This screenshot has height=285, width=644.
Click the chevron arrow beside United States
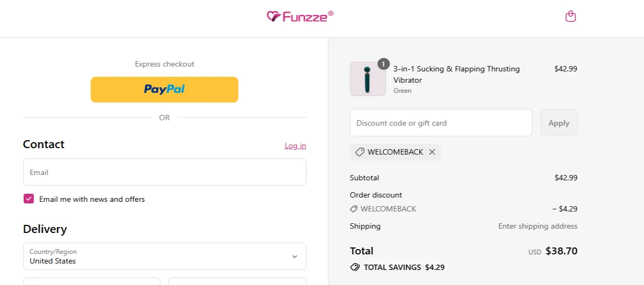[x=295, y=257]
